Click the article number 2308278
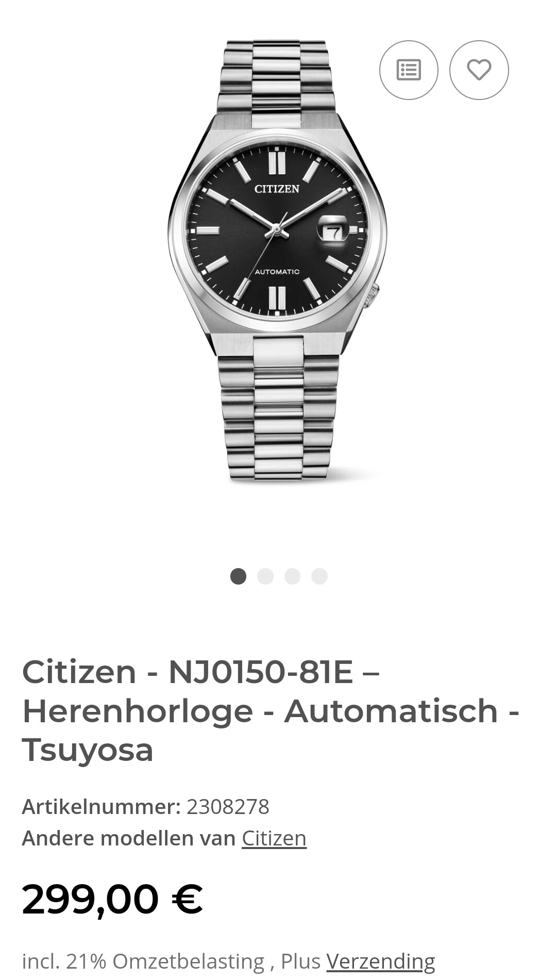 (228, 807)
